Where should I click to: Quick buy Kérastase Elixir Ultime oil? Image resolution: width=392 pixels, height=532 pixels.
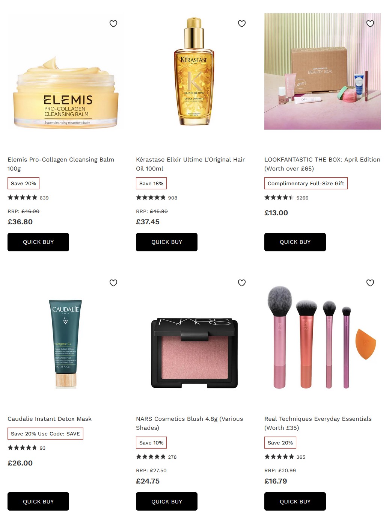pos(167,242)
